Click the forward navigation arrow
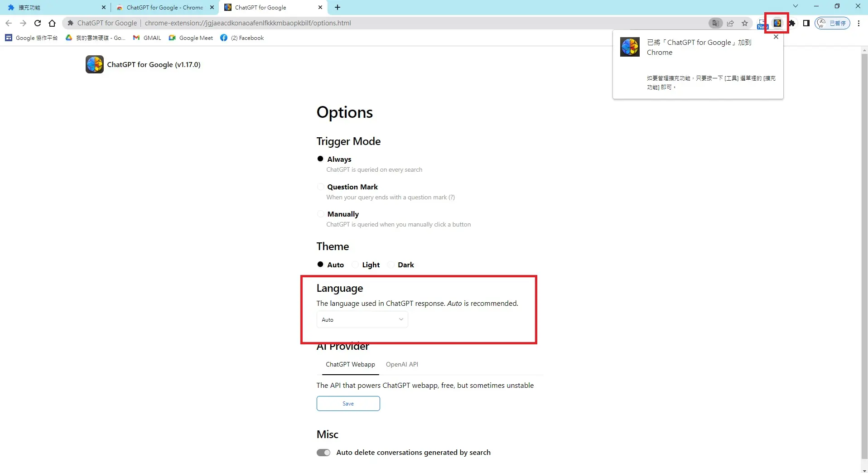The width and height of the screenshot is (868, 473). (x=23, y=23)
